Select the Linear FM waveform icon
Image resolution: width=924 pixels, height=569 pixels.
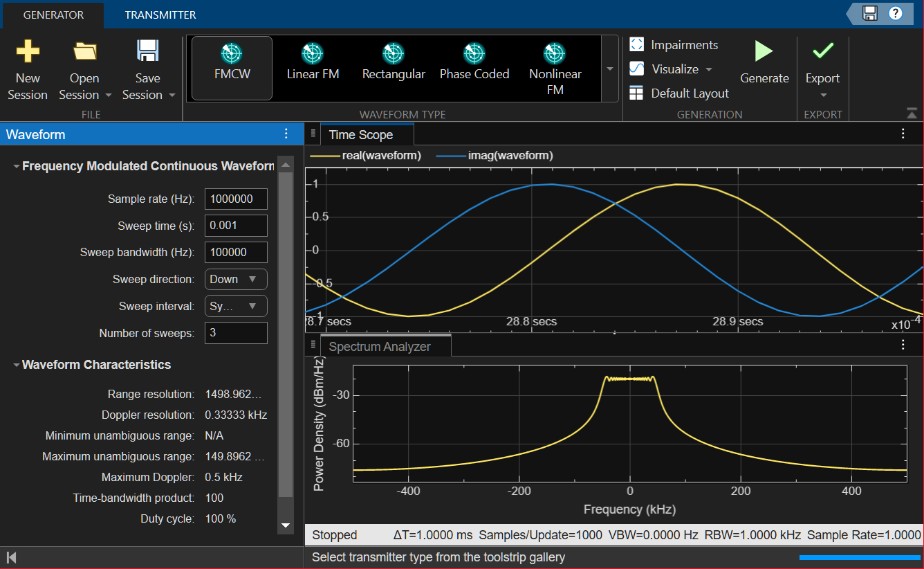tap(313, 54)
